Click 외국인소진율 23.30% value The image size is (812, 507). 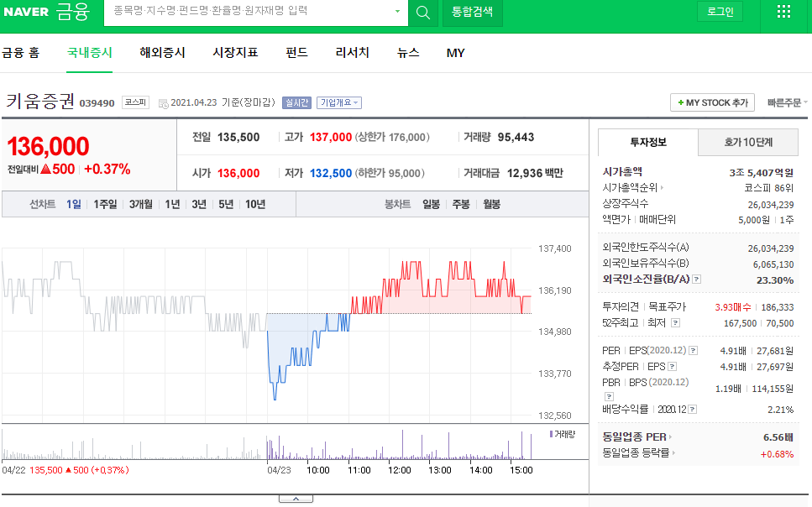pos(775,280)
